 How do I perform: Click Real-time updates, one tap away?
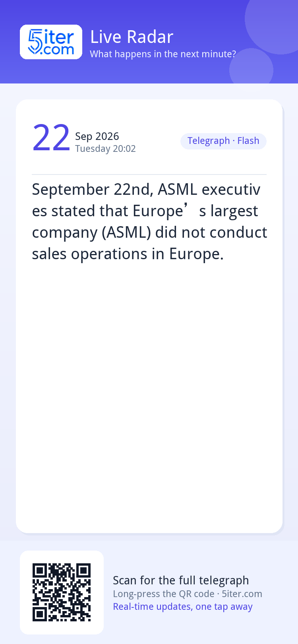pos(183,607)
